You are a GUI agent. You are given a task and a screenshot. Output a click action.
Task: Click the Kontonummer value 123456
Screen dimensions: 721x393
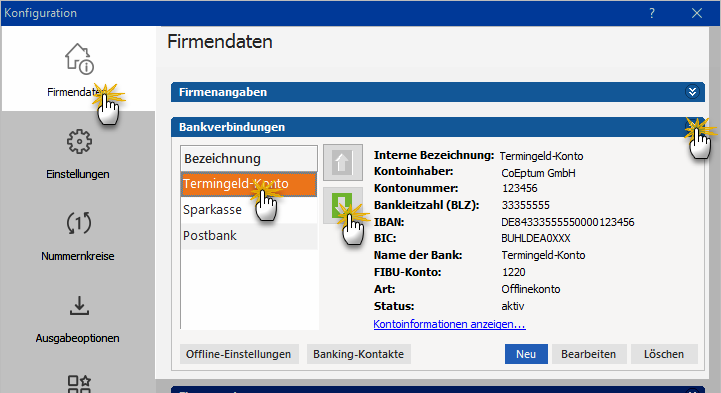point(520,188)
